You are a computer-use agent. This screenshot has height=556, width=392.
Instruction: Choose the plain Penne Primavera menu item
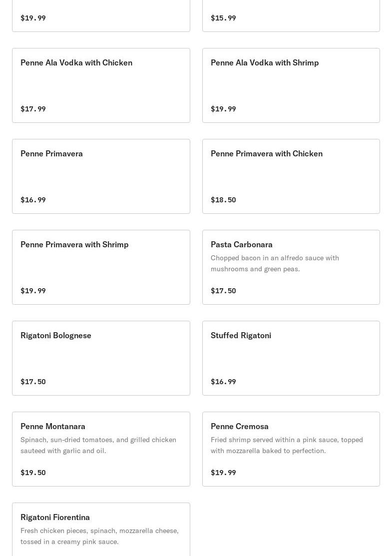(x=51, y=154)
